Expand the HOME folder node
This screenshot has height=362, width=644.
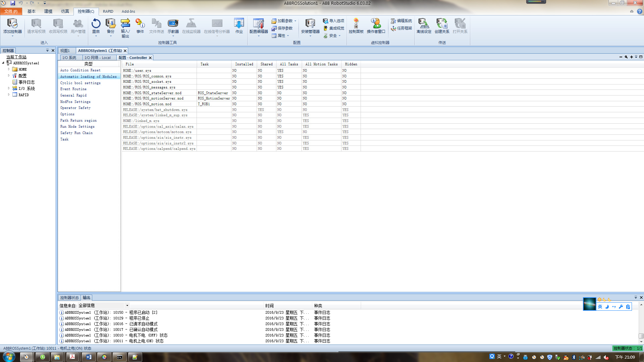[x=9, y=69]
